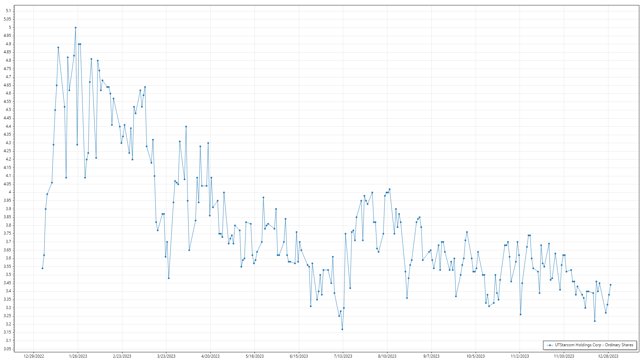
Task: Click the 3.5 y-axis value label
Action: point(8,275)
